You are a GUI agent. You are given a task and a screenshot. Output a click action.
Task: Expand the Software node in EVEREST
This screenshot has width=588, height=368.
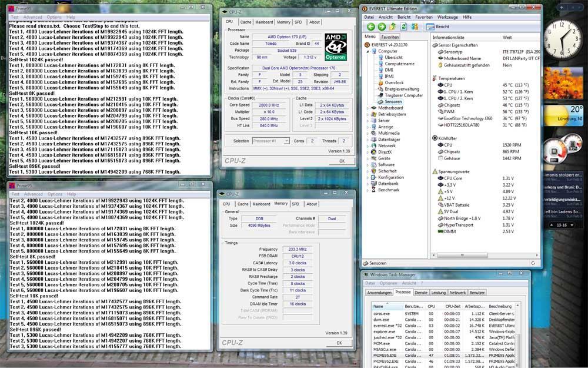pos(367,165)
